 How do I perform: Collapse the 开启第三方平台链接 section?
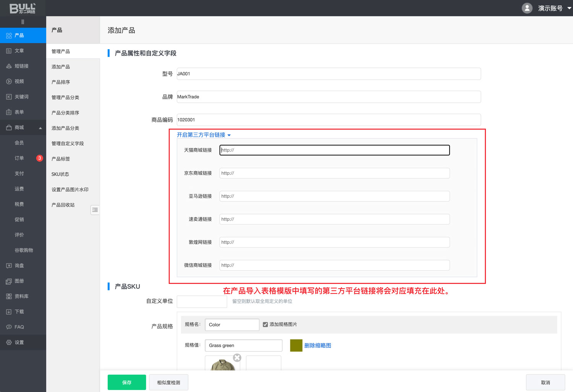229,135
